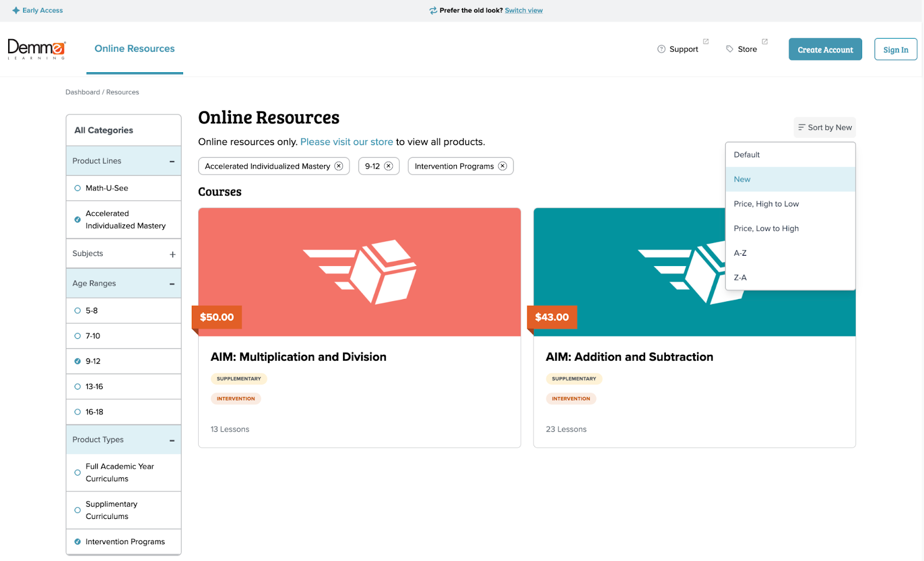The width and height of the screenshot is (924, 561).
Task: Sort by Price, High to Low
Action: [790, 204]
